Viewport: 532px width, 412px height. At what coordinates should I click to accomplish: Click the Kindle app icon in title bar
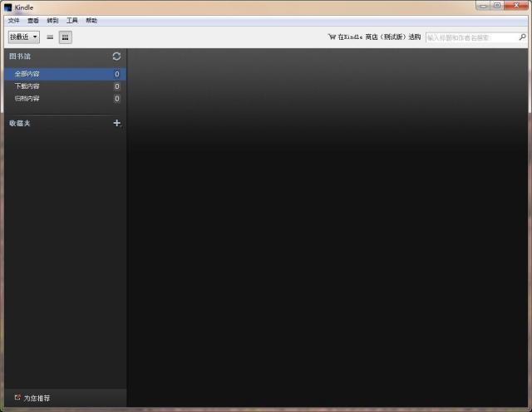point(8,7)
